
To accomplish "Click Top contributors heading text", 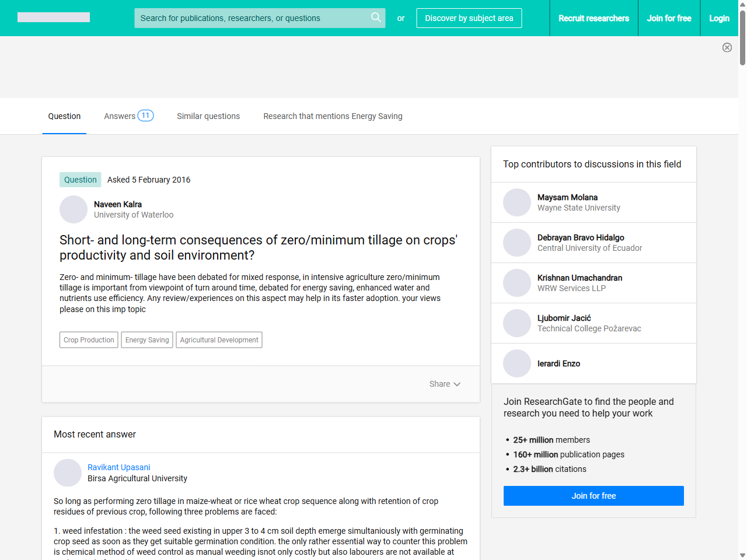I will click(592, 164).
